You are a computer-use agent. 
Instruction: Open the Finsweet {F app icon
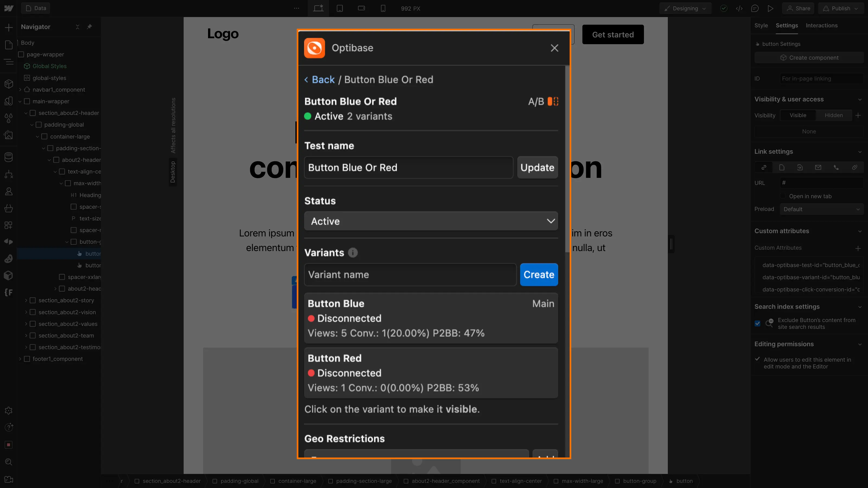pyautogui.click(x=9, y=292)
